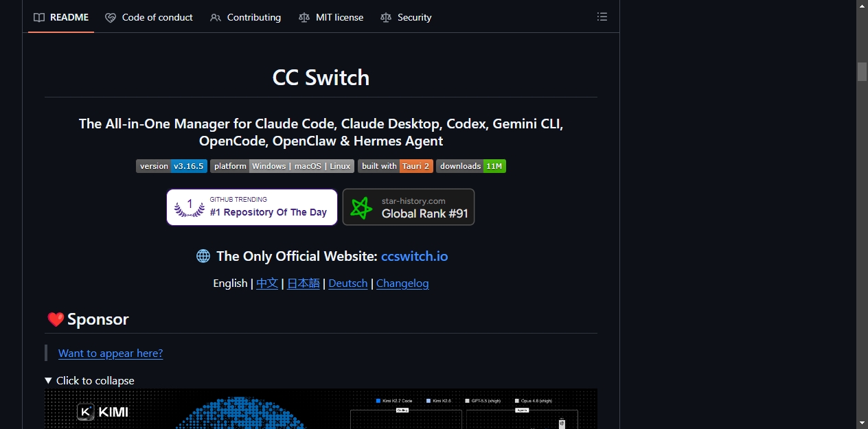
Task: Click the MIT license scale icon
Action: (x=304, y=17)
